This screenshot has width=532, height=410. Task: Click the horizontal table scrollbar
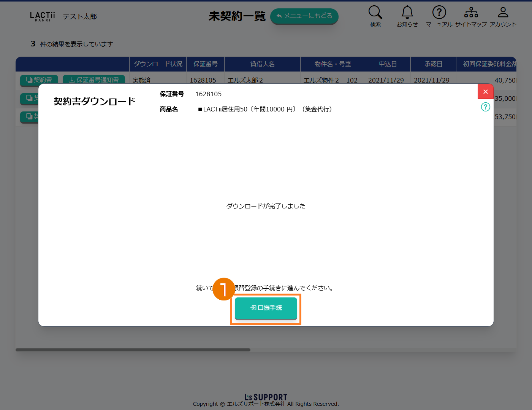click(133, 350)
